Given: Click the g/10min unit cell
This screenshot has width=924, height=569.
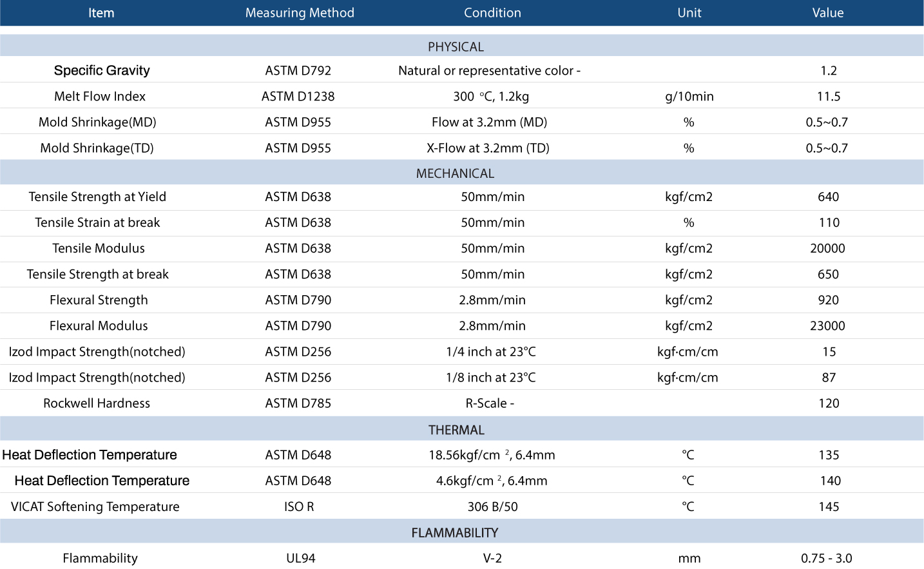Looking at the screenshot, I should (689, 96).
